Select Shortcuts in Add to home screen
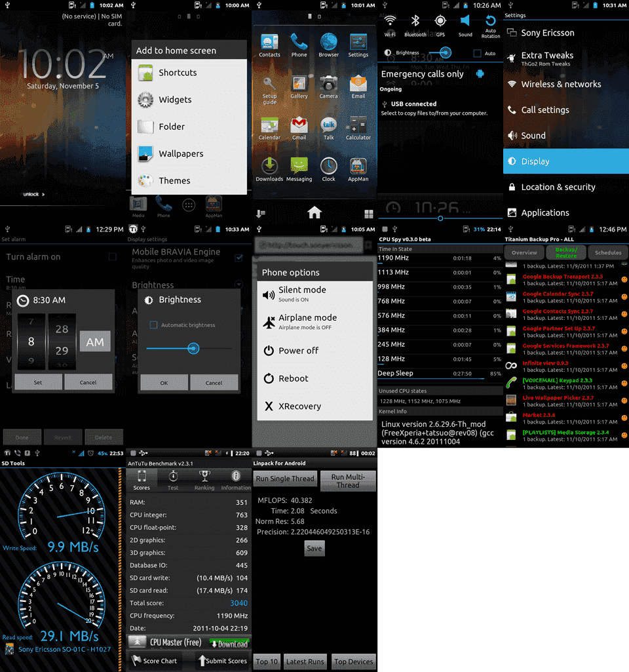This screenshot has height=672, width=629. click(x=189, y=72)
